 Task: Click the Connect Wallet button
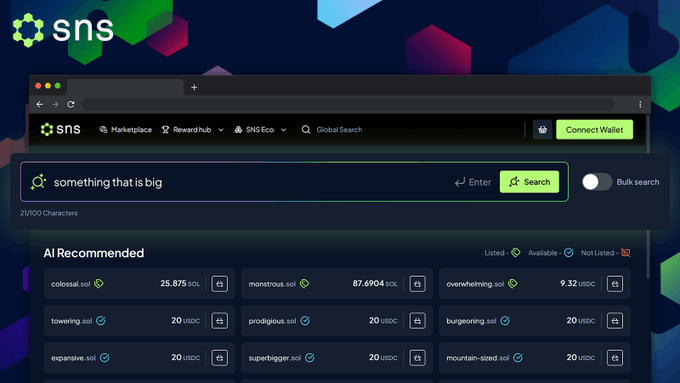pyautogui.click(x=594, y=130)
